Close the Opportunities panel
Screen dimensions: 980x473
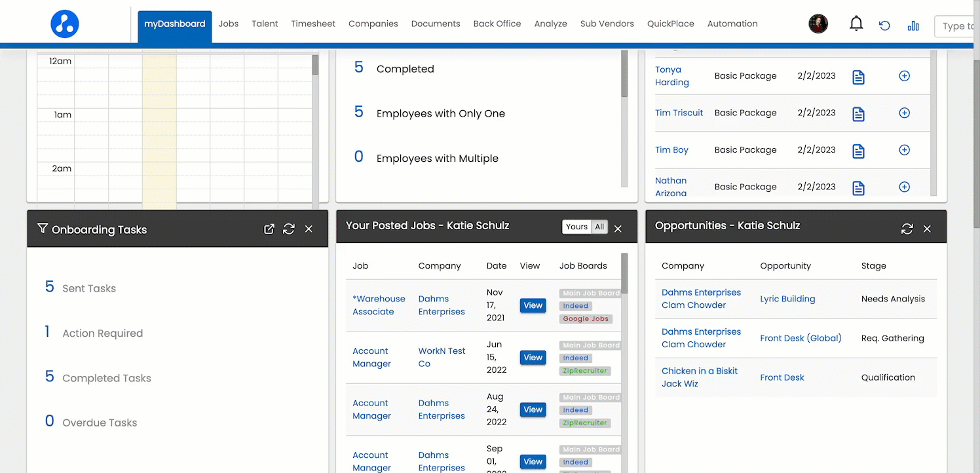(927, 229)
